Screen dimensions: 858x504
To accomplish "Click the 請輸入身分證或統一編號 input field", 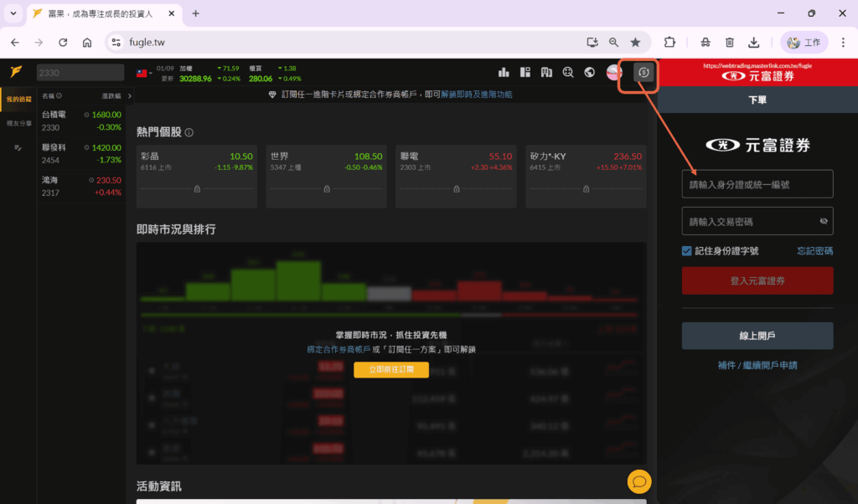I will click(x=757, y=184).
